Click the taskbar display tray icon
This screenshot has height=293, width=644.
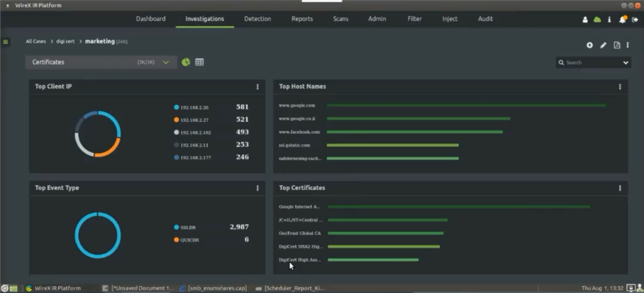pyautogui.click(x=631, y=288)
